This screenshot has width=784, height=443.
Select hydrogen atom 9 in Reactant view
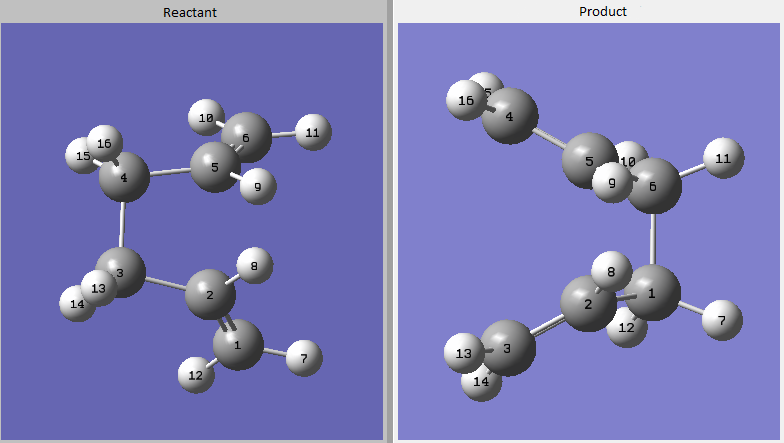(258, 186)
